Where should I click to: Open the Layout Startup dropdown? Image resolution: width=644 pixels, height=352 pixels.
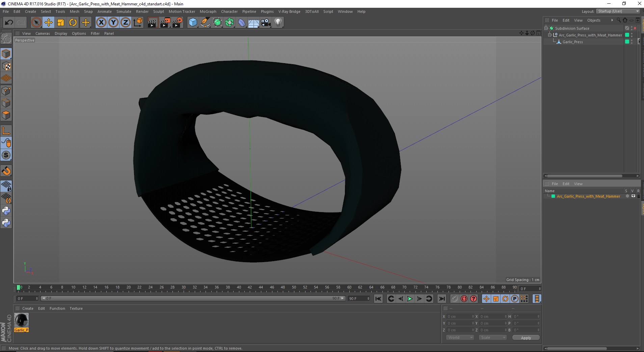[618, 11]
